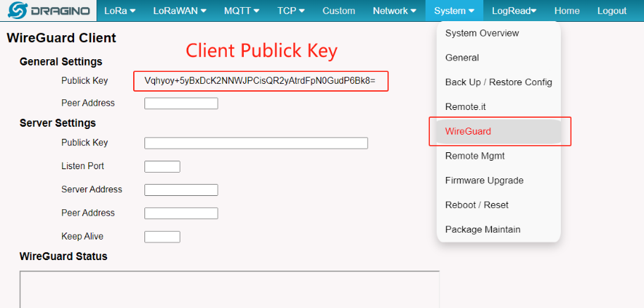Focus the Listen Port input field
644x308 pixels.
tap(162, 167)
